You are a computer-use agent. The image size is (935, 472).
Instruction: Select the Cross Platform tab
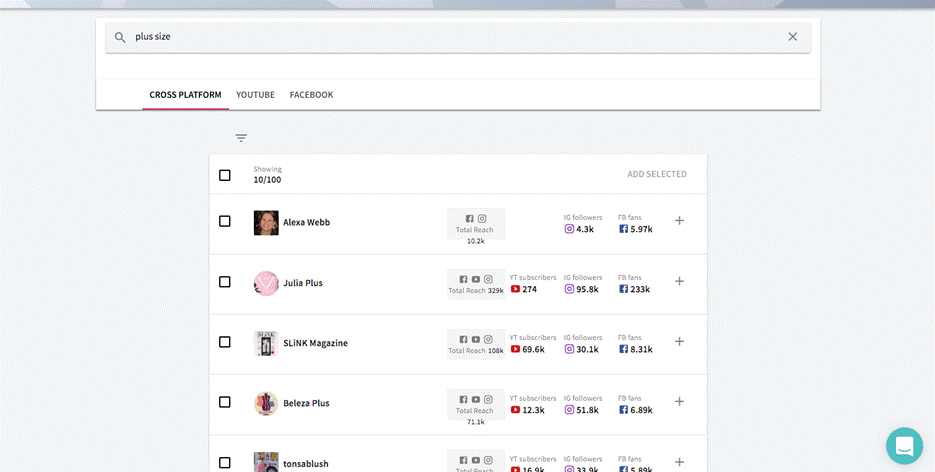(185, 95)
